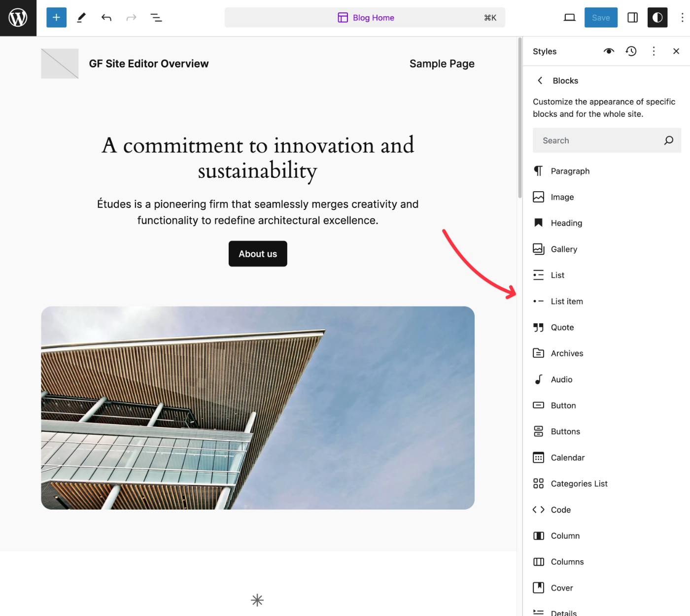Image resolution: width=690 pixels, height=616 pixels.
Task: Close the Styles panel
Action: 676,51
